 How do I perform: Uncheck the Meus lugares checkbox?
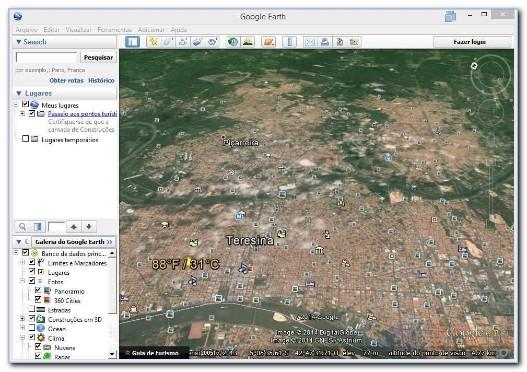point(26,105)
